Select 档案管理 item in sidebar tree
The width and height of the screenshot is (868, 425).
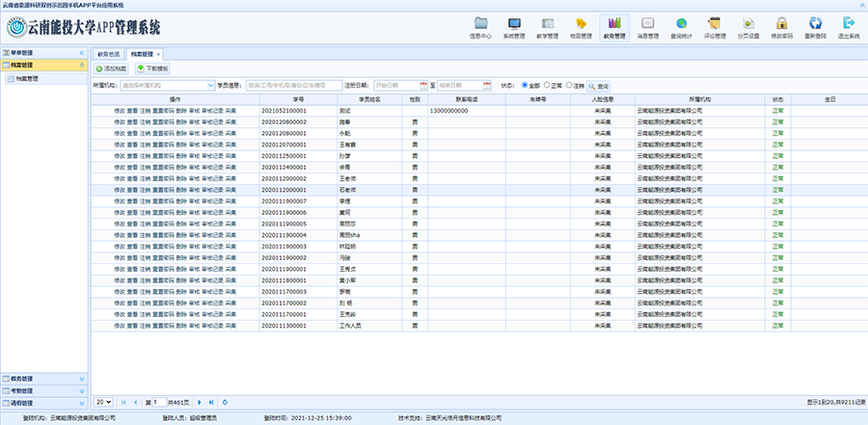[28, 78]
